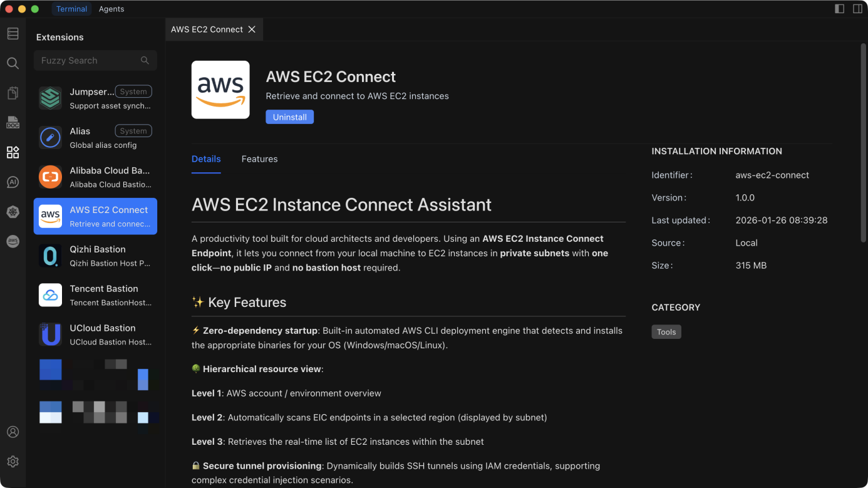This screenshot has width=868, height=488.
Task: Select the Alibaba Cloud Bastion extension
Action: coord(95,177)
